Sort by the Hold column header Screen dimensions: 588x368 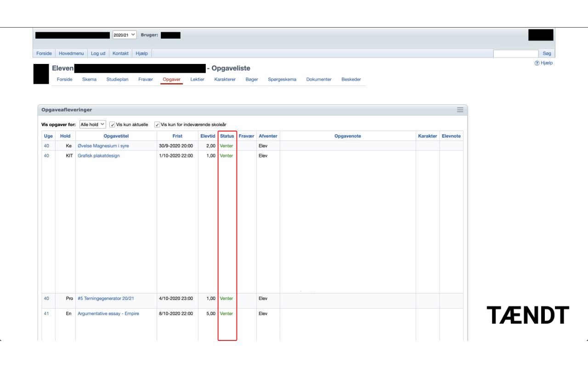coord(65,136)
